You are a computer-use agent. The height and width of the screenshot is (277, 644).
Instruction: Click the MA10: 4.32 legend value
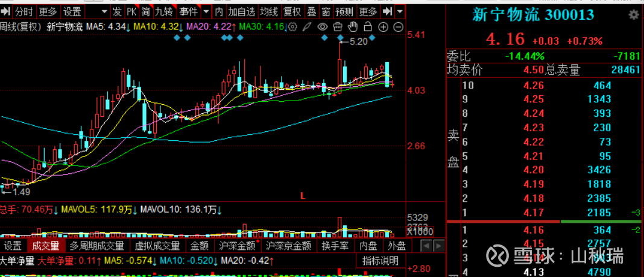pyautogui.click(x=159, y=27)
